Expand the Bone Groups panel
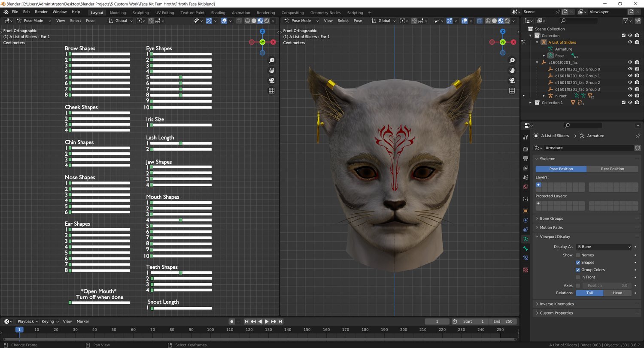This screenshot has width=644, height=348. coord(551,218)
